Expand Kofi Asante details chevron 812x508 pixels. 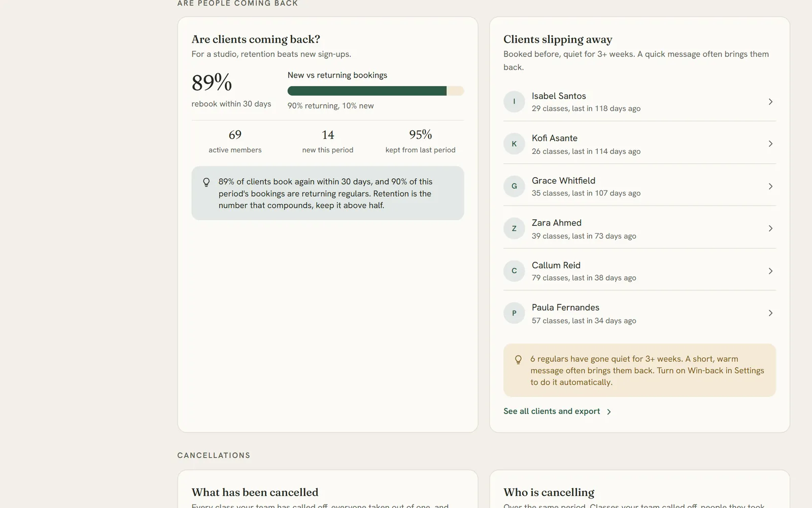pyautogui.click(x=770, y=144)
